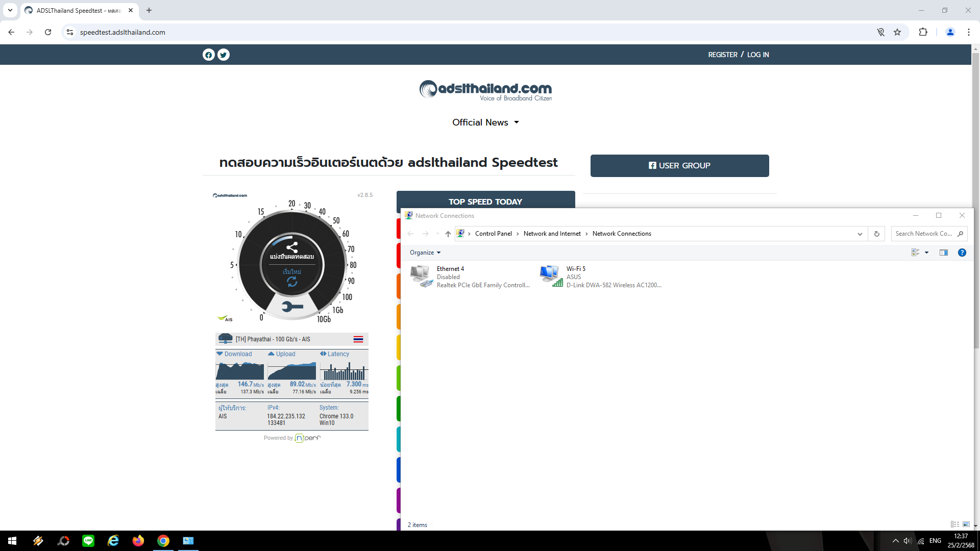Screen dimensions: 980x551
Task: Toggle the preview pane button
Action: pos(943,253)
